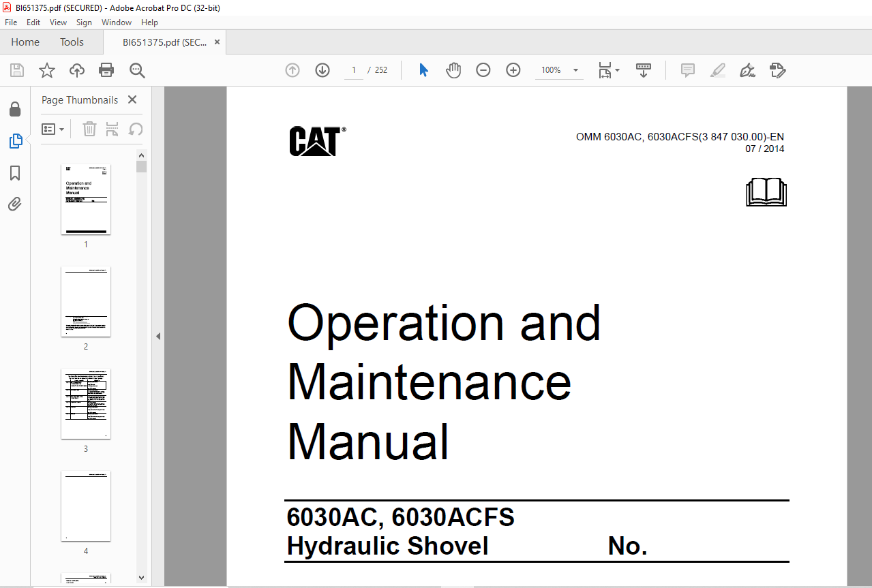The image size is (872, 588).
Task: Click the current page number field
Action: pos(354,70)
